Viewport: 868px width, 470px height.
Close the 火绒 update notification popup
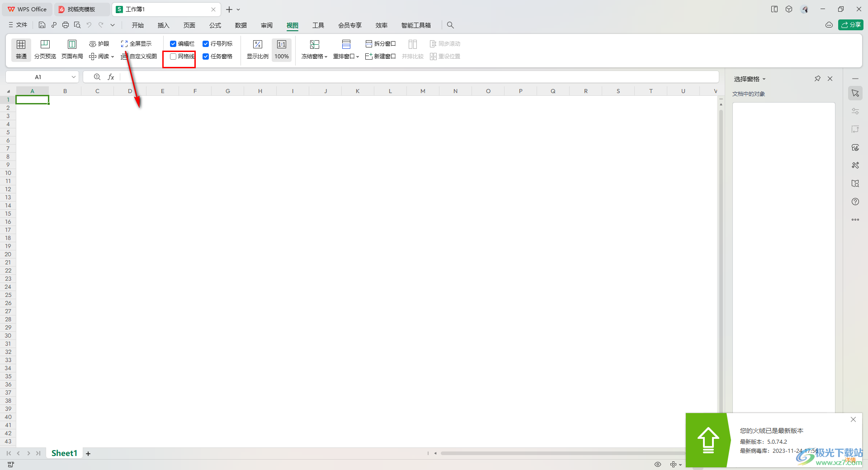click(x=853, y=419)
